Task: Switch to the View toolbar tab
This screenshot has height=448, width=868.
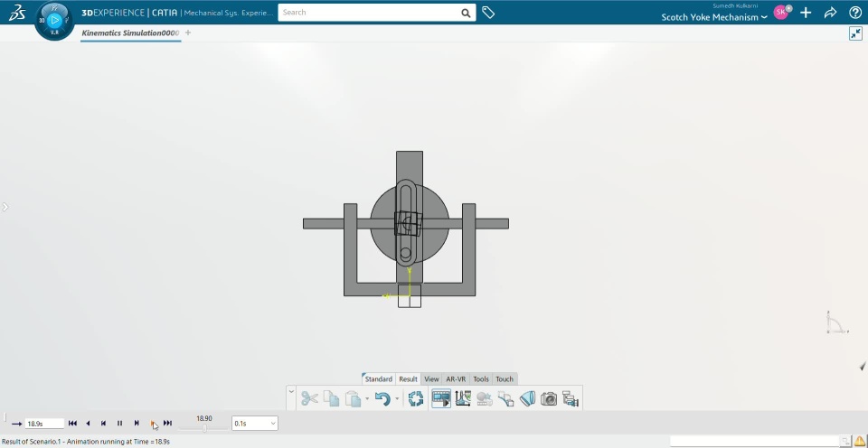Action: point(431,378)
